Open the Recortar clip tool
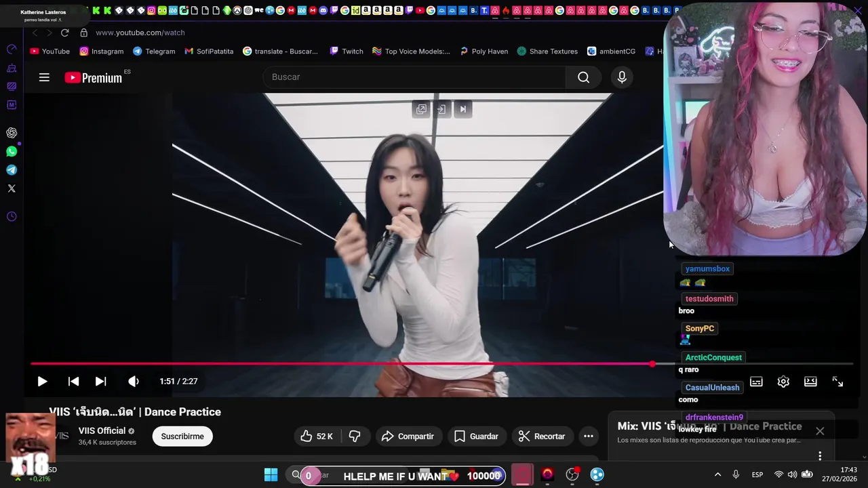Image resolution: width=868 pixels, height=488 pixels. pyautogui.click(x=541, y=436)
